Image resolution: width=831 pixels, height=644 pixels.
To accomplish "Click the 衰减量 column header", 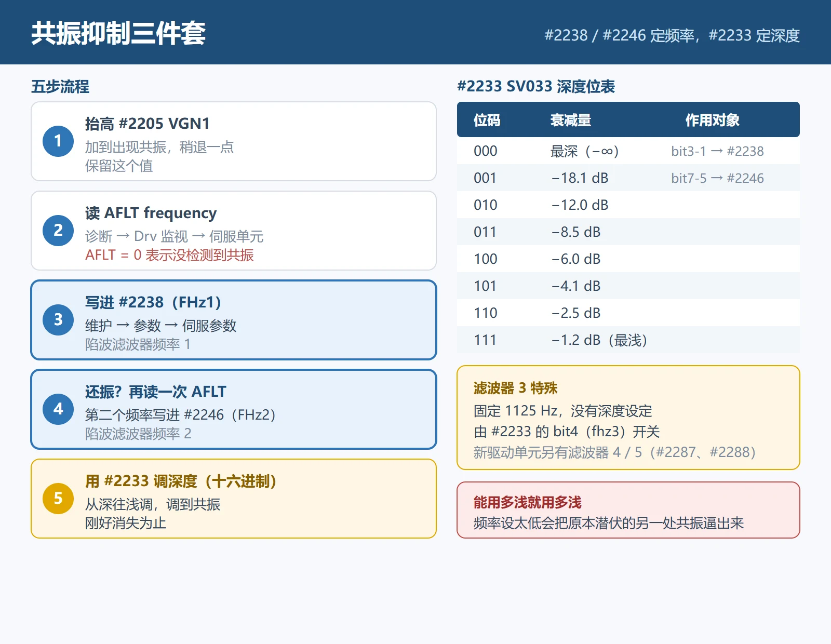I will pos(571,120).
